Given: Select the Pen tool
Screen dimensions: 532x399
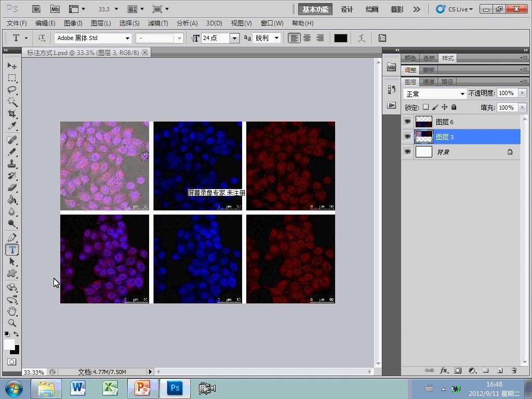Looking at the screenshot, I should pos(12,237).
